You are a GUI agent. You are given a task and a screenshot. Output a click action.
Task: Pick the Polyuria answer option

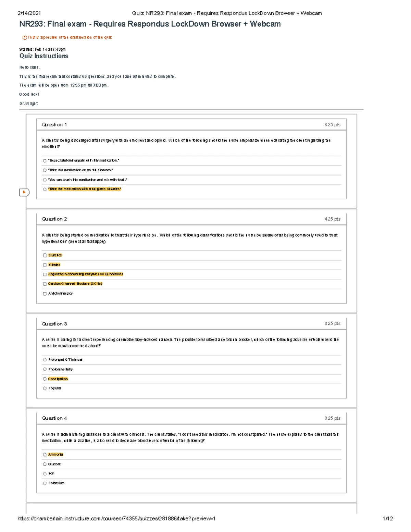pyautogui.click(x=45, y=388)
